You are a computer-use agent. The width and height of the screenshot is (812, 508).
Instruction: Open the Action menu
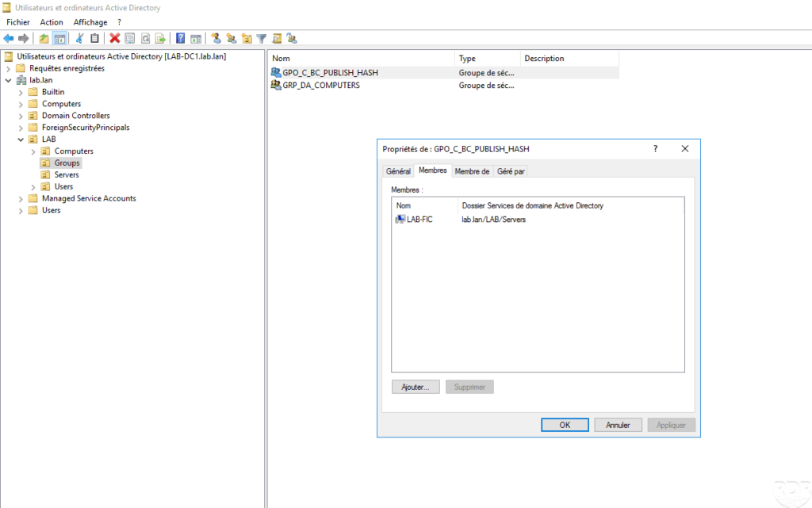coord(52,22)
